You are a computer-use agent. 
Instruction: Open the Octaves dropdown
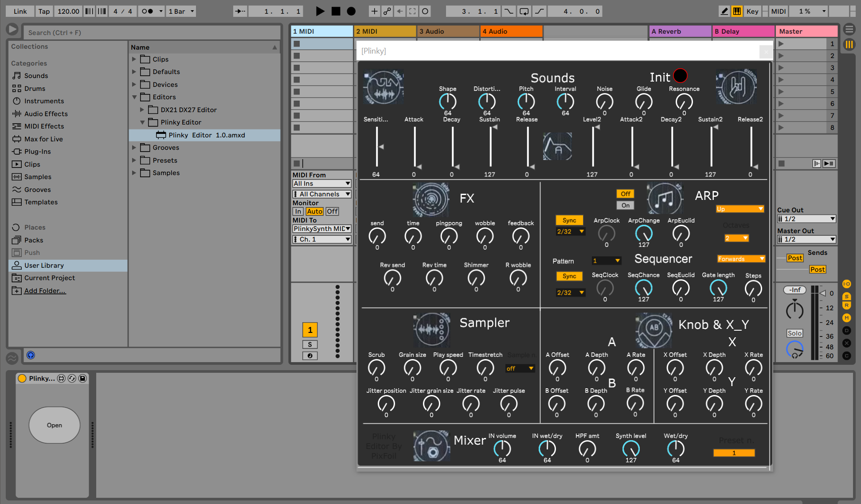coord(736,238)
